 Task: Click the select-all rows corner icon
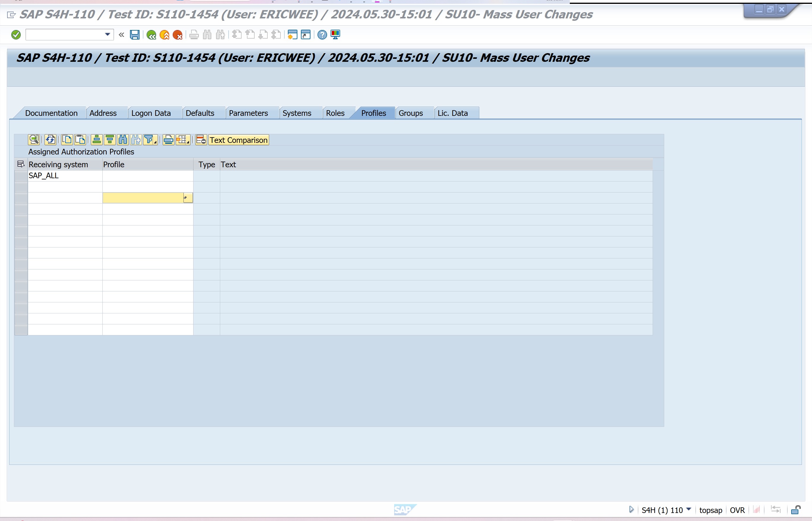coord(20,165)
